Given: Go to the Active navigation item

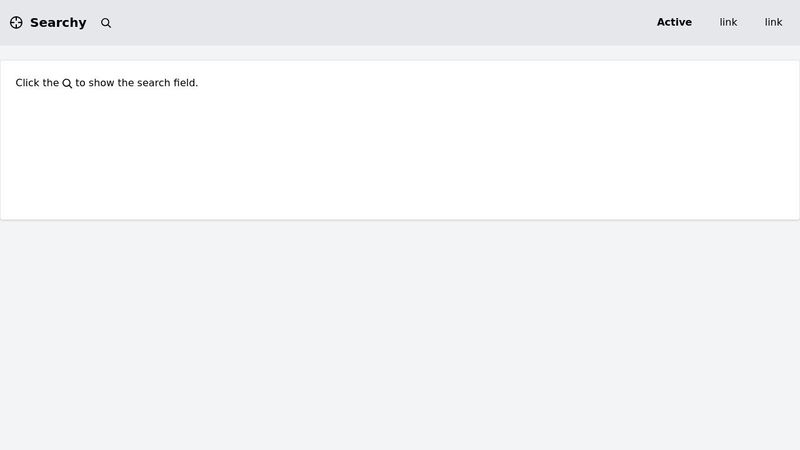Looking at the screenshot, I should pyautogui.click(x=674, y=22).
